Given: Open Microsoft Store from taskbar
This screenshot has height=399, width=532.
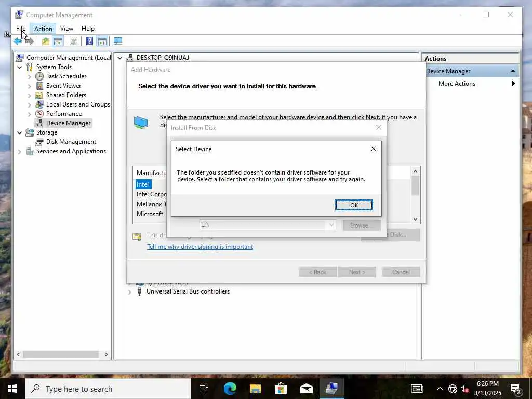Looking at the screenshot, I should coord(281,389).
